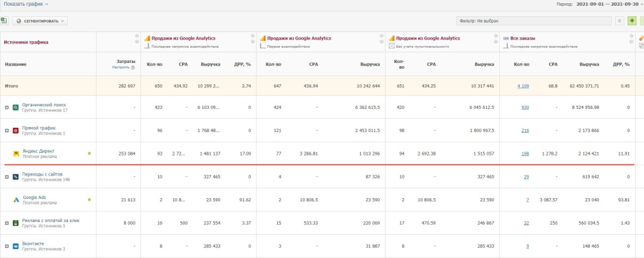Screen dimensions: 644x258
Task: Click the site referrals source icon
Action: [x=16, y=177]
